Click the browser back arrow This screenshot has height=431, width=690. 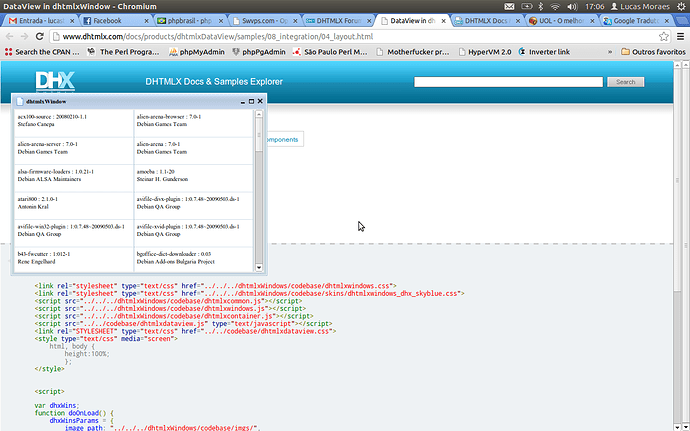pos(10,37)
